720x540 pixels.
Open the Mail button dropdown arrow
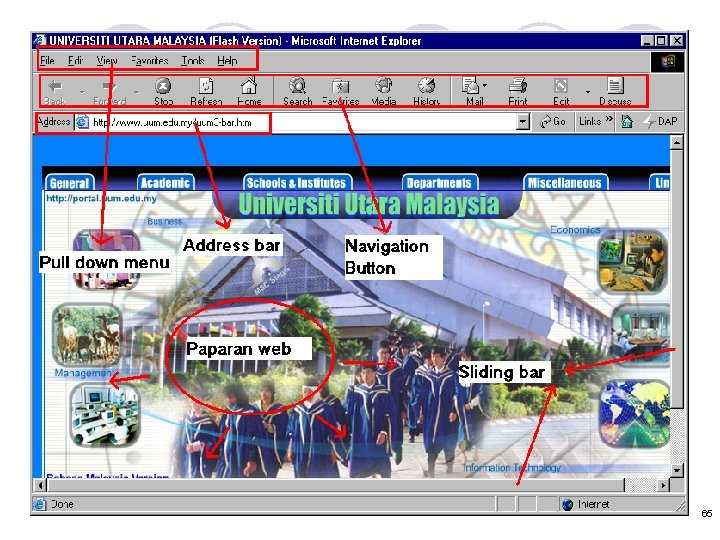pos(485,85)
